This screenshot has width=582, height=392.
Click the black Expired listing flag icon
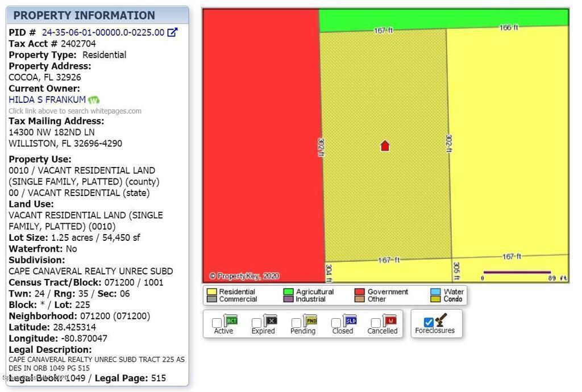point(271,320)
